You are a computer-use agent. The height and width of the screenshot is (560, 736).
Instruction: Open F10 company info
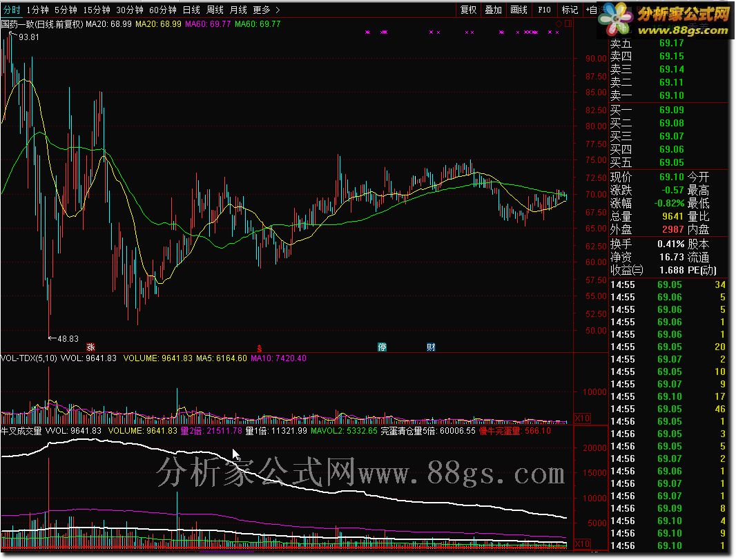coord(545,10)
